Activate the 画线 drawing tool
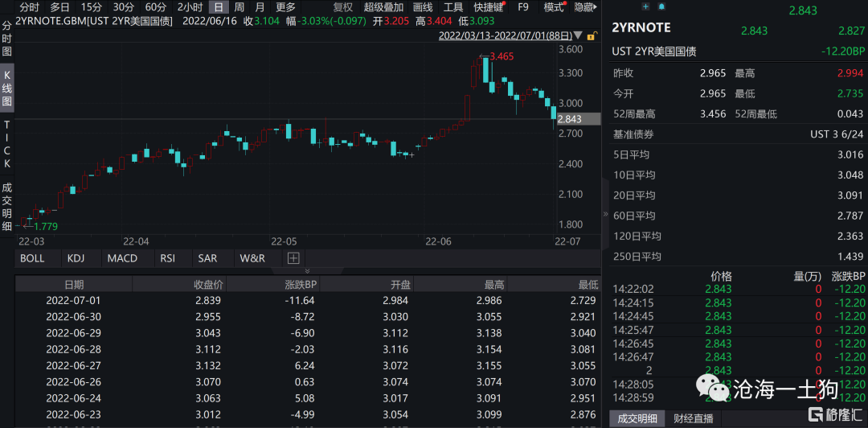This screenshot has height=428, width=868. [x=423, y=8]
